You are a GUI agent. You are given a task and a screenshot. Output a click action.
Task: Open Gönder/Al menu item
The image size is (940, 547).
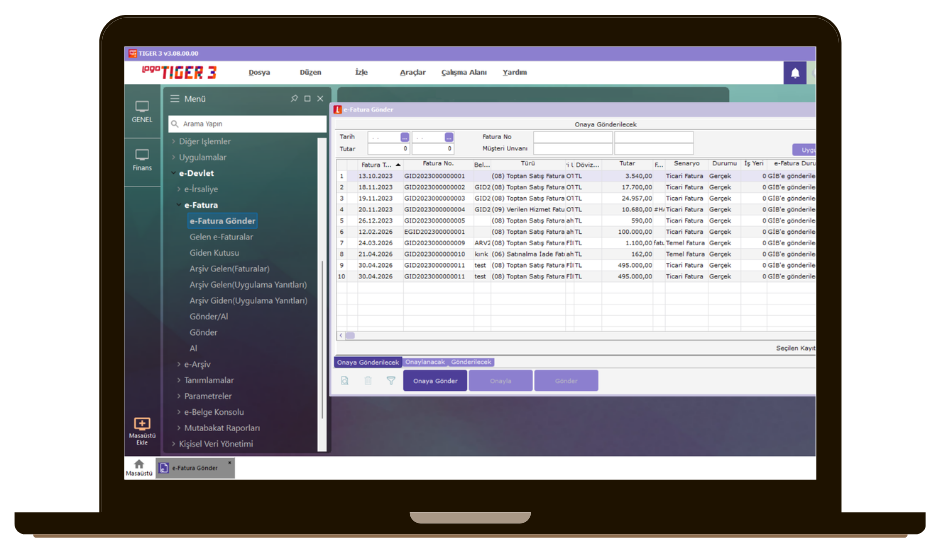209,317
